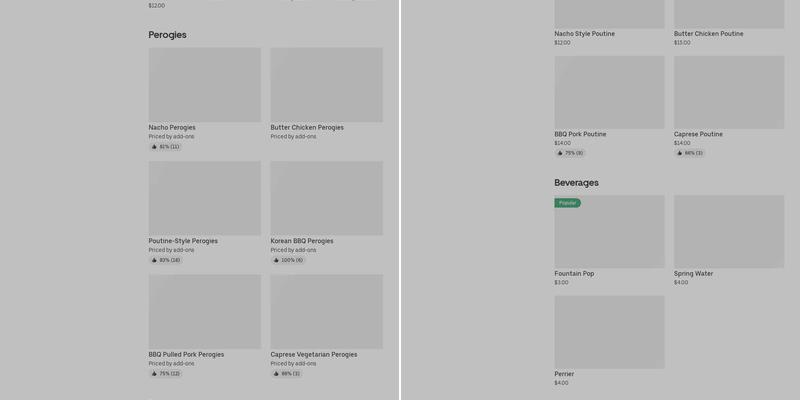The image size is (800, 400).
Task: Open the BBQ Pork Poutine image
Action: (609, 92)
